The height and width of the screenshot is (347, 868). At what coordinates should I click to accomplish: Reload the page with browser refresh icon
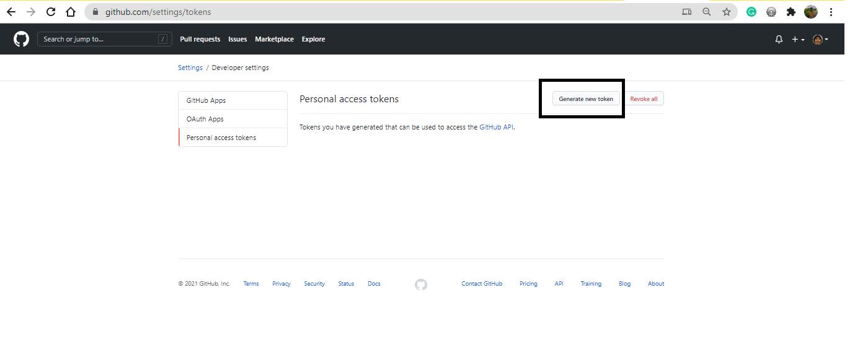click(51, 12)
